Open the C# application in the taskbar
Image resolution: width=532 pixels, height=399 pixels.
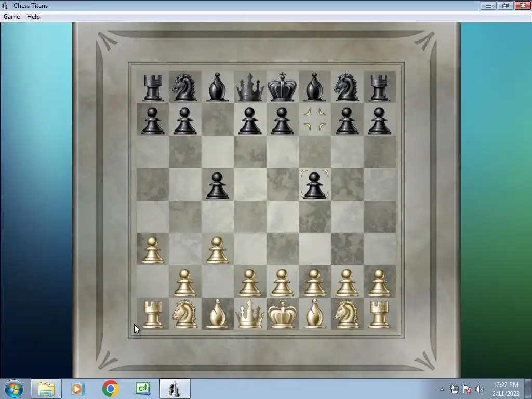[x=142, y=389]
